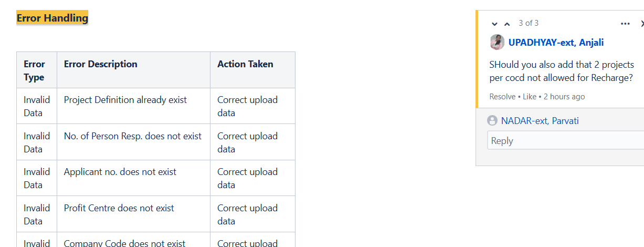Open NADAR-ext, Parvati's profile link
Viewport: 644px width, 247px height.
tap(540, 121)
